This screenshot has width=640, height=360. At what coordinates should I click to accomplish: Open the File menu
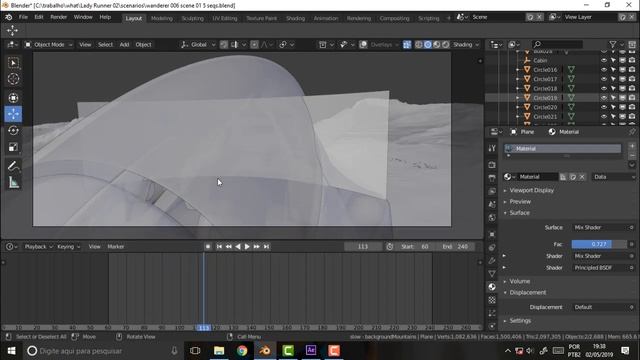pos(23,17)
